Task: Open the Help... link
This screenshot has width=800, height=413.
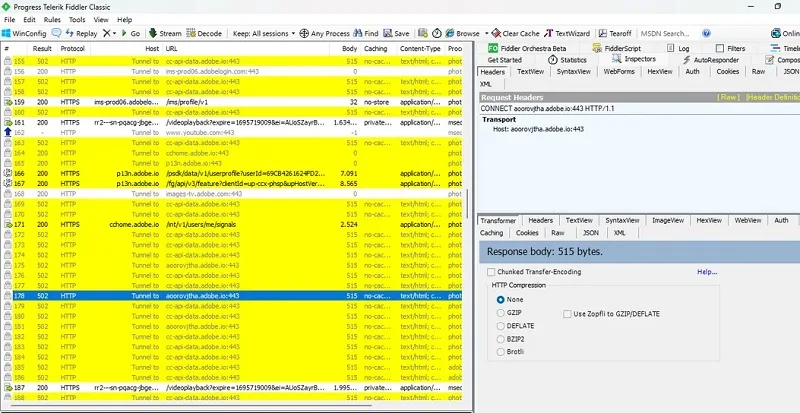Action: 707,272
